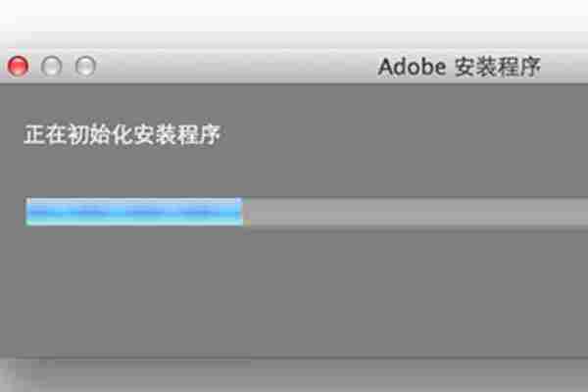Click the word Adobe in title
This screenshot has height=392, width=588.
tap(412, 67)
